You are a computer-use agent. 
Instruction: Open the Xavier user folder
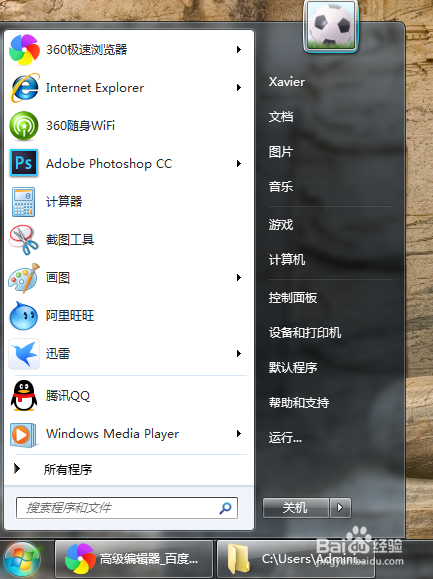tap(287, 82)
